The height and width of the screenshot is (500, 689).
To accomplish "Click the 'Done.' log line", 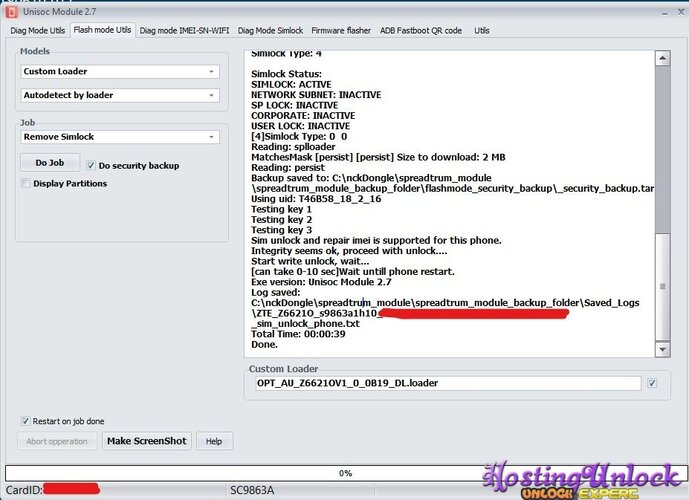I will coord(265,344).
